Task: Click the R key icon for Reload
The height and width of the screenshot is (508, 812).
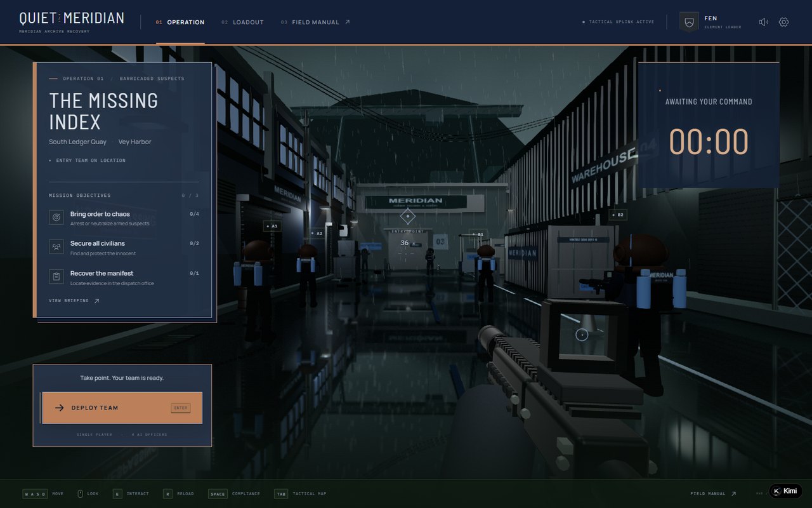Action: [167, 493]
